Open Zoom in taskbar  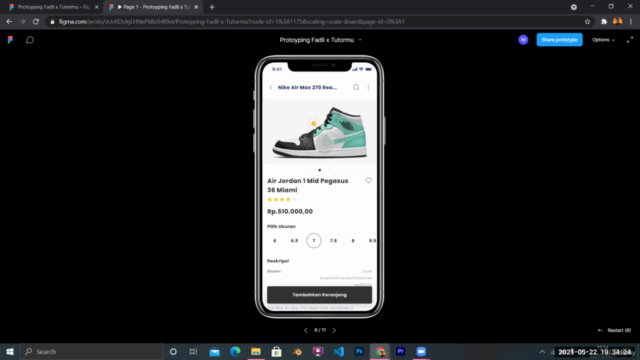click(x=421, y=351)
